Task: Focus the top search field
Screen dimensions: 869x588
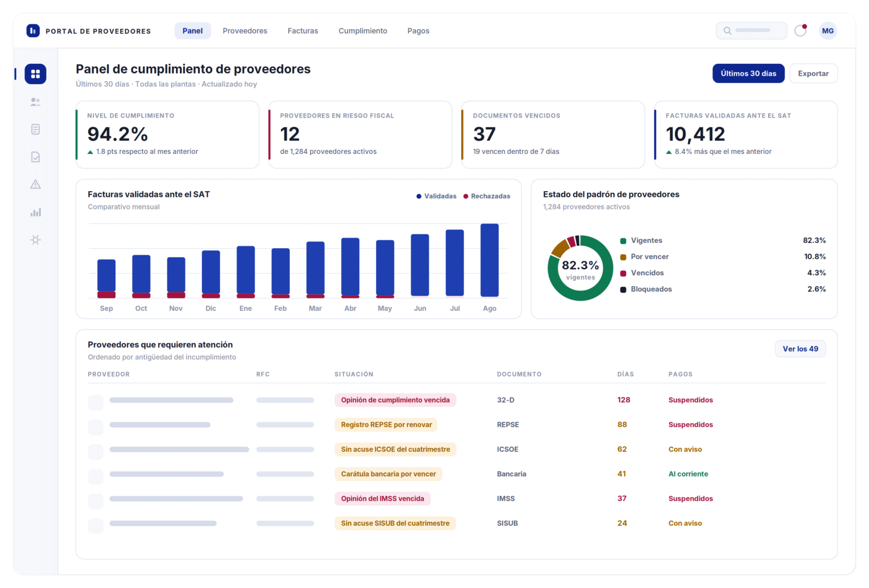Action: [x=751, y=31]
